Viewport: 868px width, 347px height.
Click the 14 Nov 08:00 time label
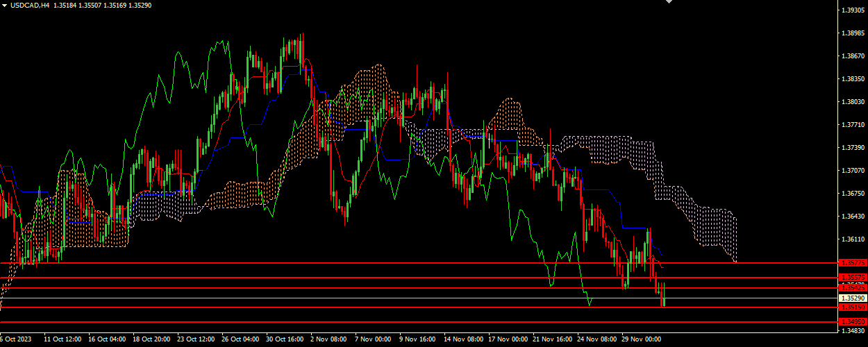tap(464, 341)
